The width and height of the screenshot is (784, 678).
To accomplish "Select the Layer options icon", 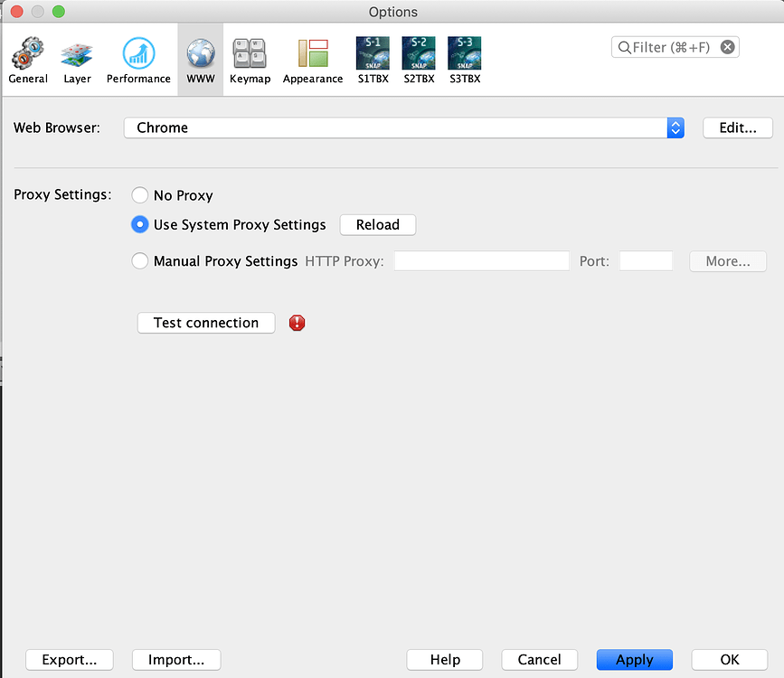I will pos(77,61).
